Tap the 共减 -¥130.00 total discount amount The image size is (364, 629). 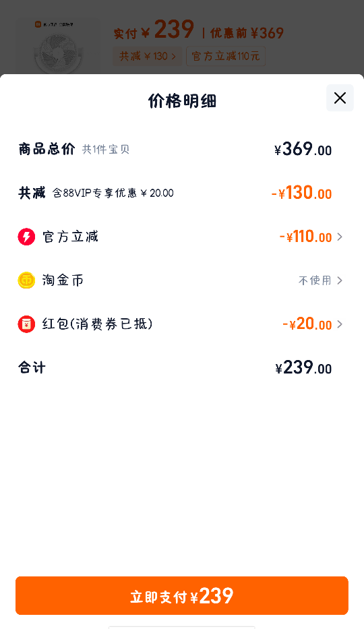[x=302, y=193]
